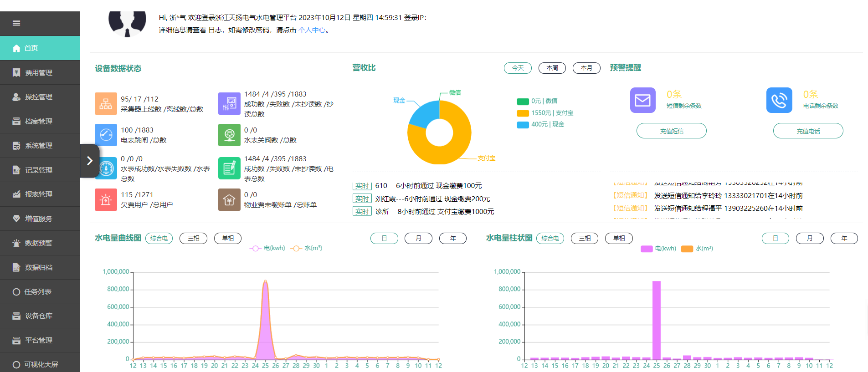Click the user avatar picture
Screen dimensions: 868x372
[x=127, y=24]
